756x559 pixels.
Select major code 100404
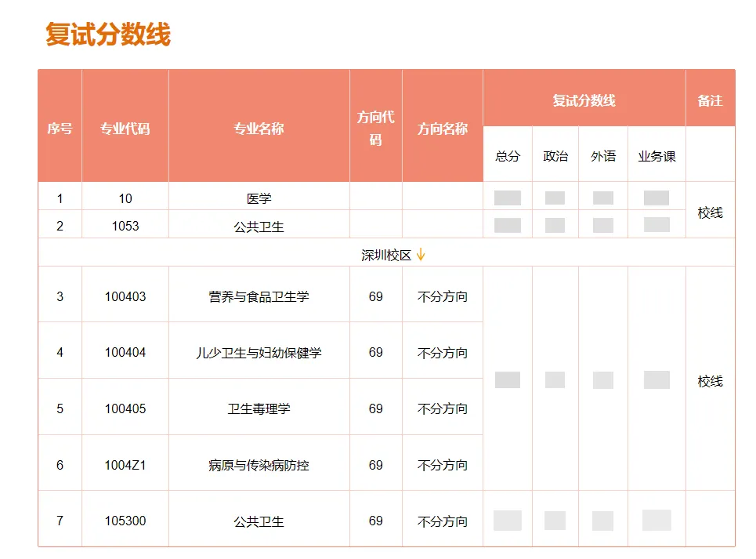point(125,352)
